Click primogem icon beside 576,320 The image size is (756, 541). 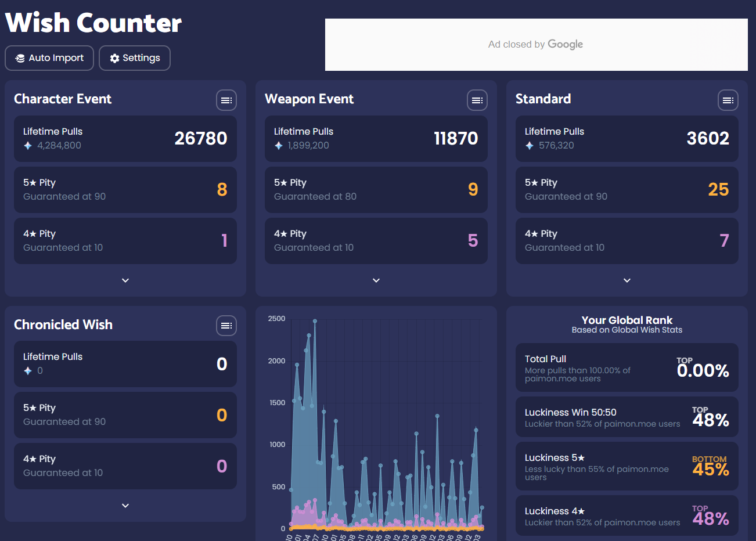coord(530,146)
